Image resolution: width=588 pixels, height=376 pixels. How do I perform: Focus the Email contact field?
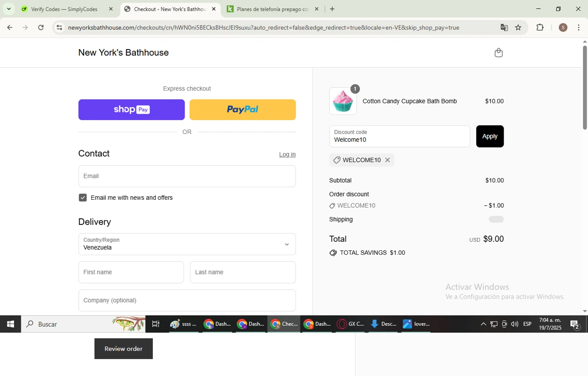pyautogui.click(x=187, y=176)
